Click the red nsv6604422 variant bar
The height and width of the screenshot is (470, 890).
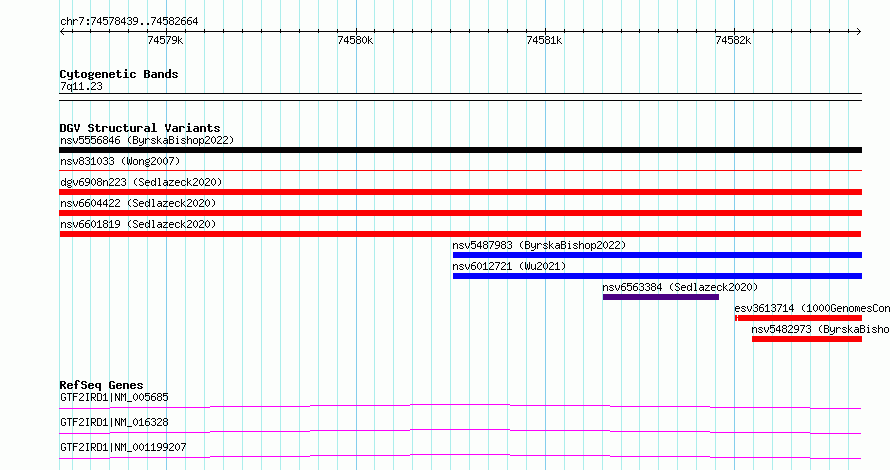(x=460, y=213)
